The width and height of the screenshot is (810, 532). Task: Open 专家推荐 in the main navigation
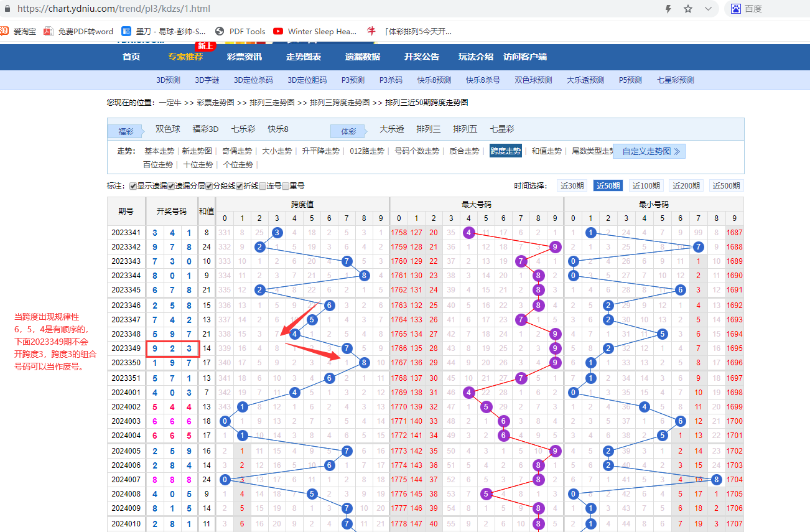185,57
